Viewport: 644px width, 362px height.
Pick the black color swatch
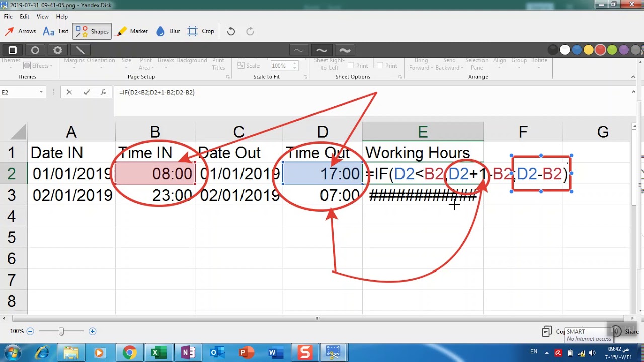click(553, 50)
